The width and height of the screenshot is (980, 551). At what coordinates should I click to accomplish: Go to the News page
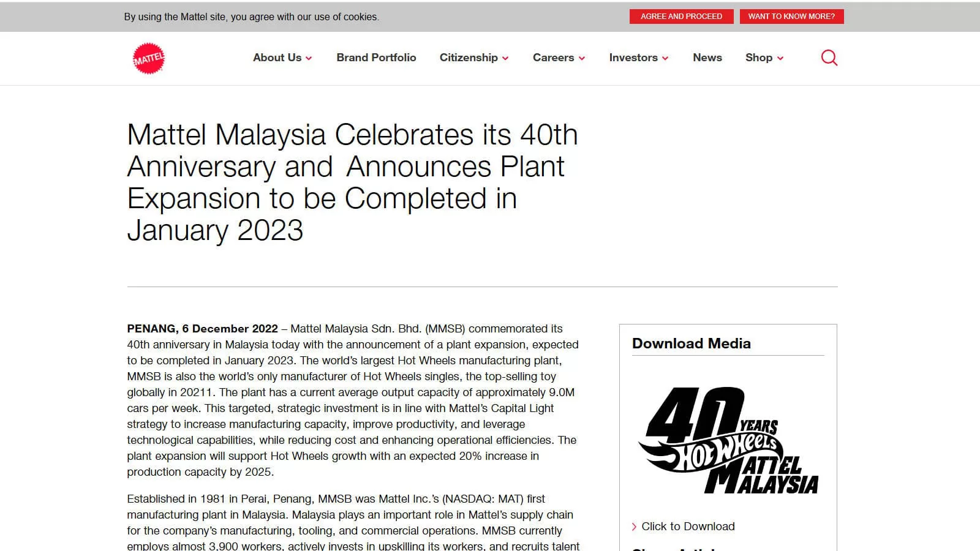coord(707,58)
